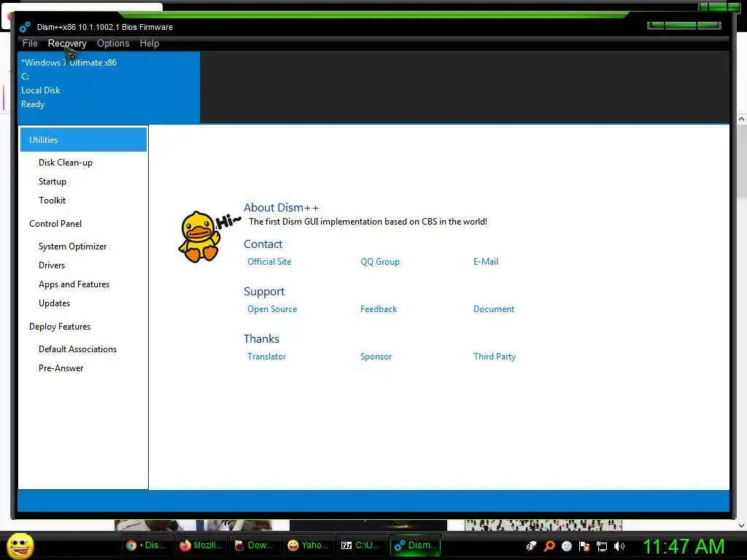Click the background window scrollbar down arrow
The width and height of the screenshot is (747, 560).
pyautogui.click(x=741, y=525)
